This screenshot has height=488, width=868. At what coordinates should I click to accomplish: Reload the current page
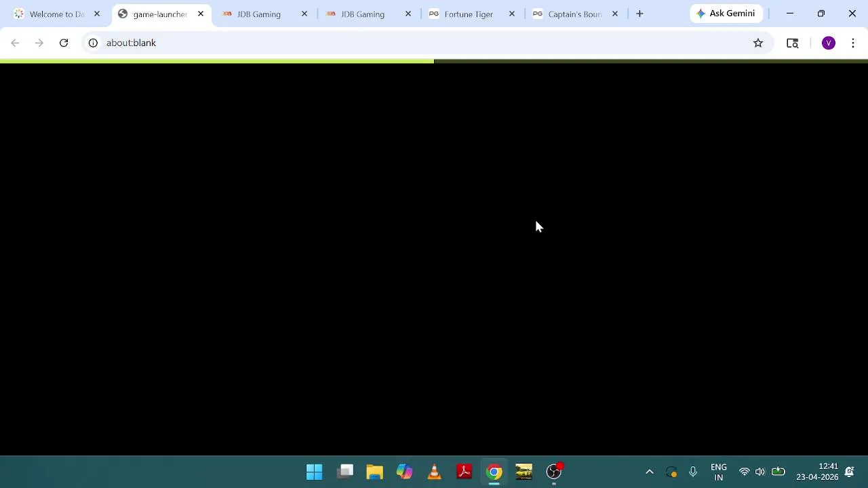(x=64, y=43)
